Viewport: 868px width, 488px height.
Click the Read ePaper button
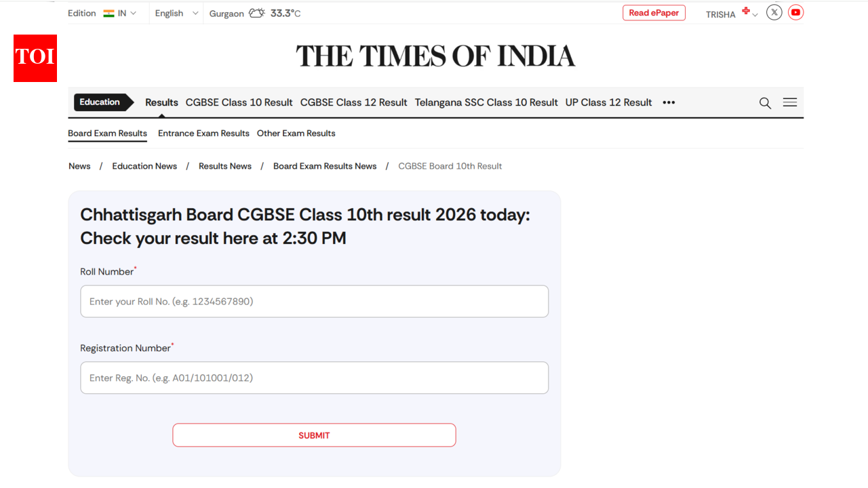tap(653, 12)
